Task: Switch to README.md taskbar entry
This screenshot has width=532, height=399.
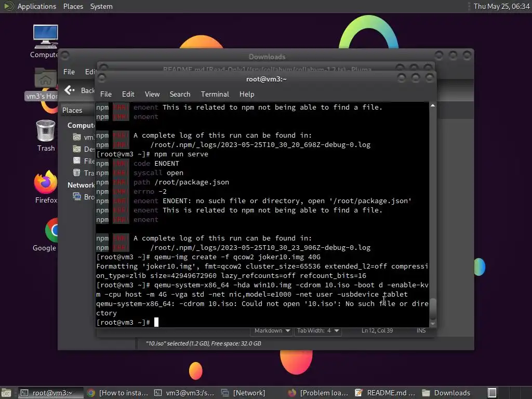Action: tap(385, 393)
